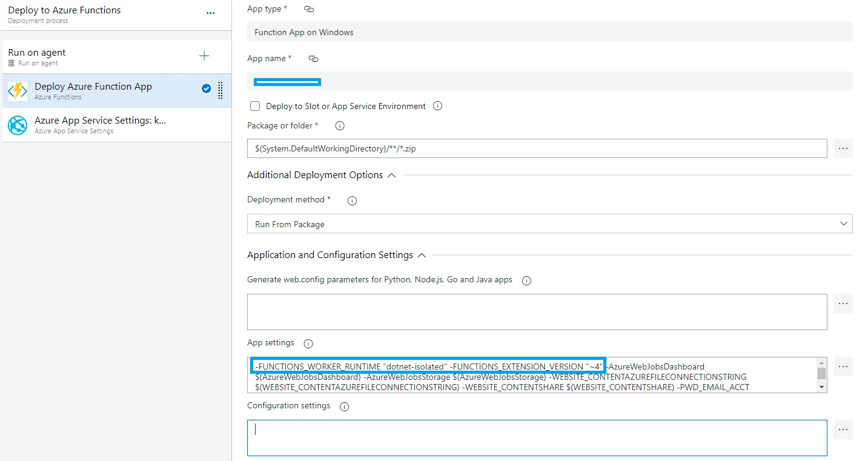868x461 pixels.
Task: Click the link icon next to App type
Action: (309, 9)
